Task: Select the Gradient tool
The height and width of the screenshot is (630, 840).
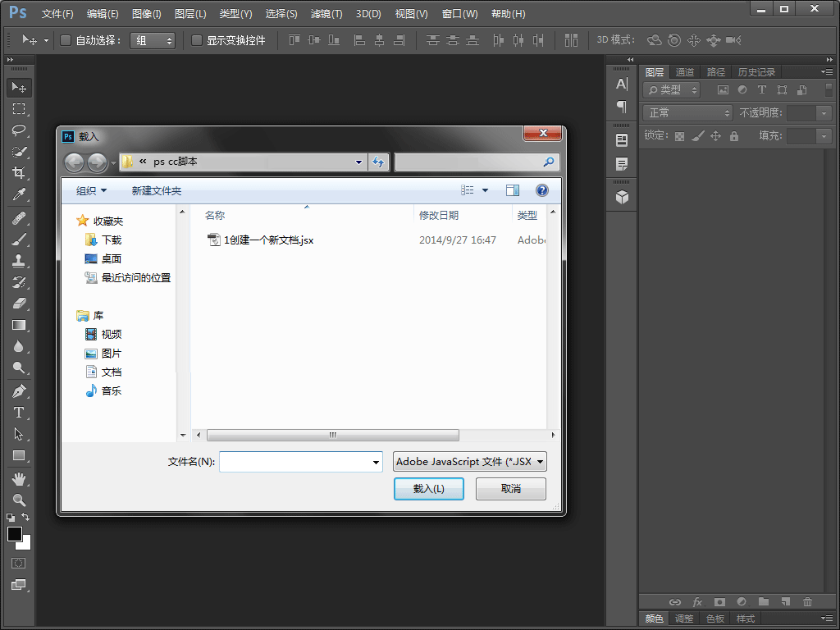Action: [x=19, y=325]
